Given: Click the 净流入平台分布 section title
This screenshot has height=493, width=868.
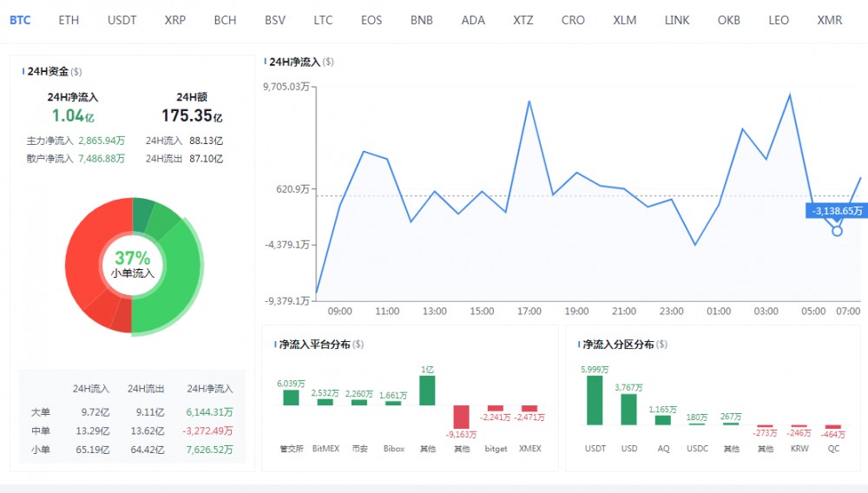Looking at the screenshot, I should point(314,345).
